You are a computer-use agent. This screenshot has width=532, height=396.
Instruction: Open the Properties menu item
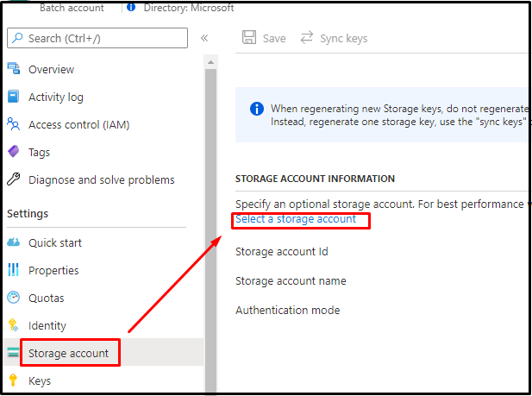[53, 270]
